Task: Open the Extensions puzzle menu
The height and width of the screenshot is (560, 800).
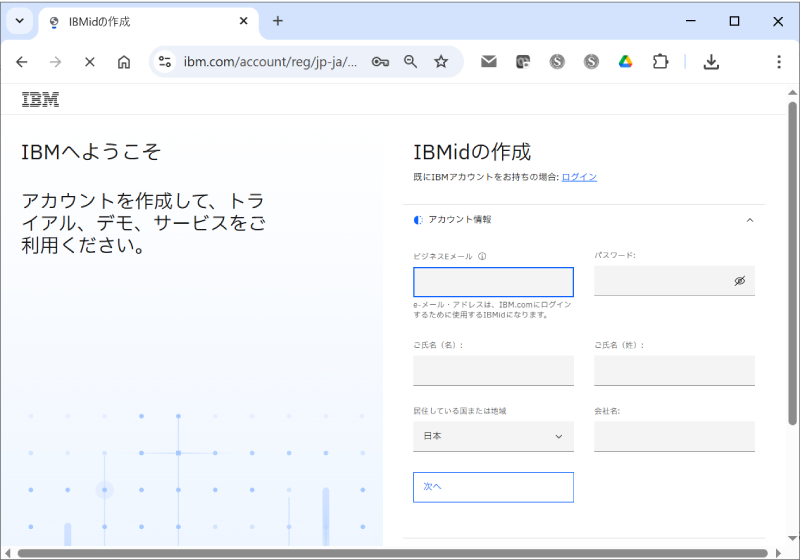Action: (x=660, y=62)
